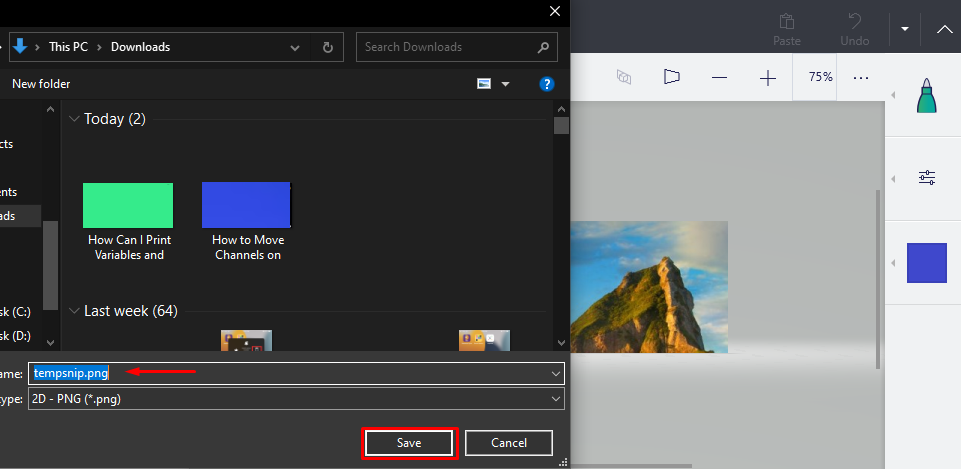The height and width of the screenshot is (469, 961).
Task: Click the Cancel button
Action: [508, 443]
